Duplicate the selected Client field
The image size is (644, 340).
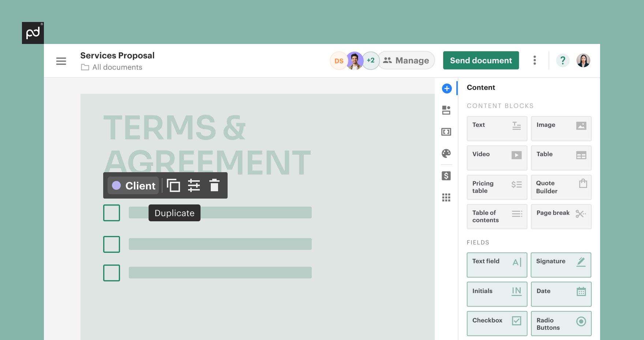(174, 185)
